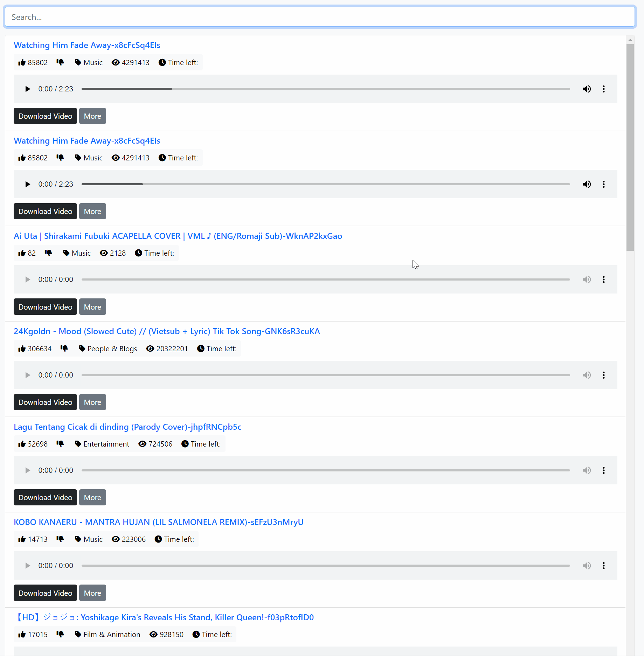Mute the first audio player's volume

587,89
